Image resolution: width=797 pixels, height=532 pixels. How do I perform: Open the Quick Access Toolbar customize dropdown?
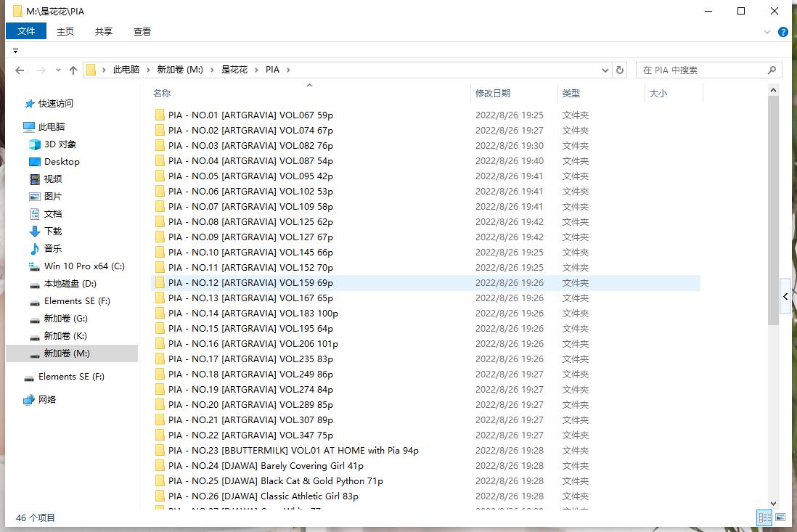pyautogui.click(x=15, y=51)
